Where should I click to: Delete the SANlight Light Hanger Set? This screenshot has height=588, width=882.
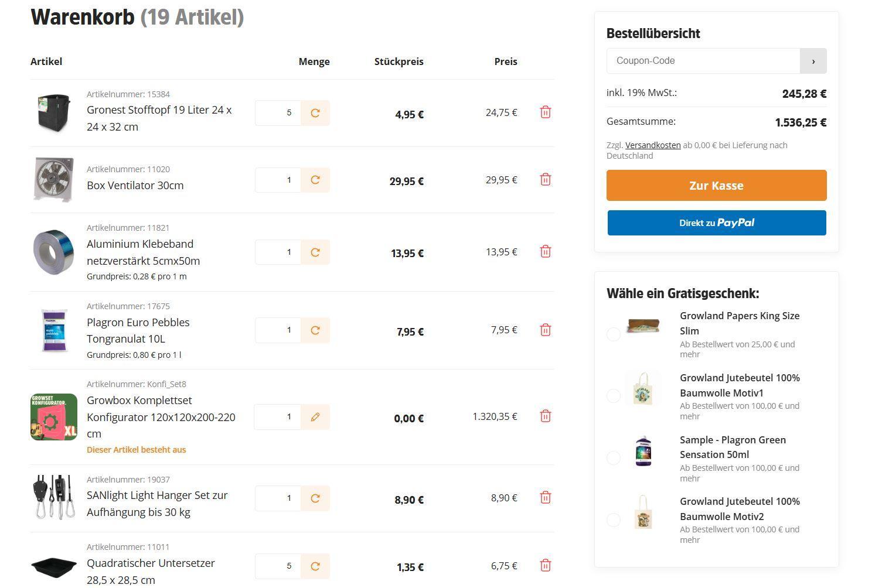[545, 498]
